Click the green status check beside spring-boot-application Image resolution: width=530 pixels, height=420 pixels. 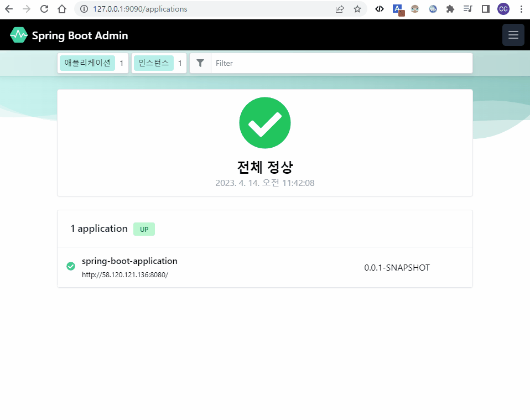tap(71, 267)
